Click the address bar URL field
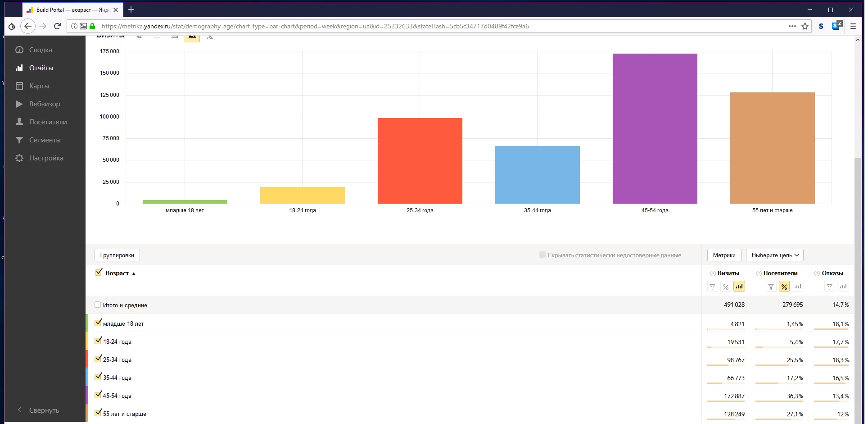 (x=439, y=26)
